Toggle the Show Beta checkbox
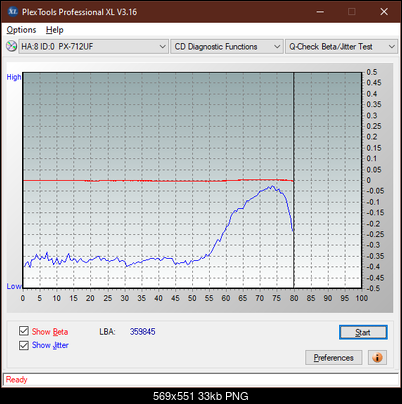 (x=24, y=331)
